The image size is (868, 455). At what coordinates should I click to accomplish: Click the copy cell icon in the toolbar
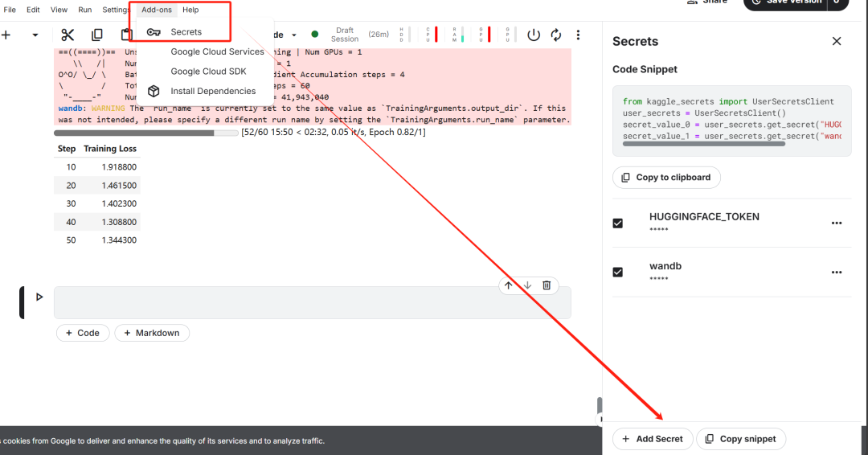[97, 35]
